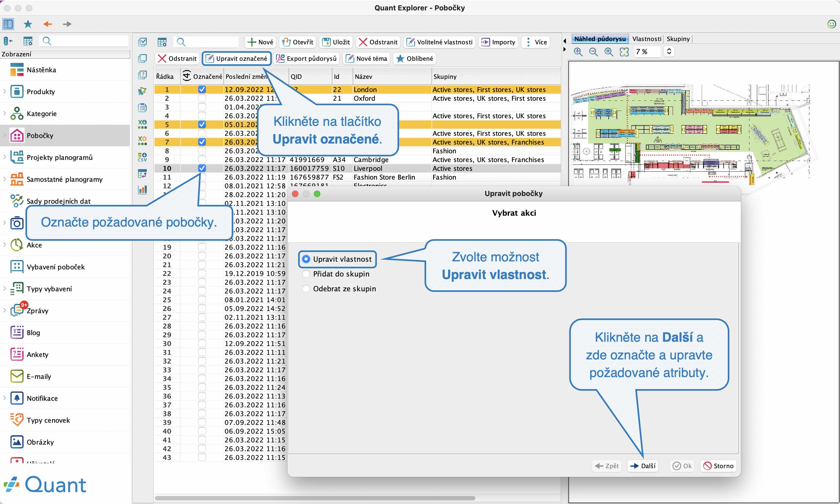Expand the Akce tree item
This screenshot has height=504, width=840.
4,245
